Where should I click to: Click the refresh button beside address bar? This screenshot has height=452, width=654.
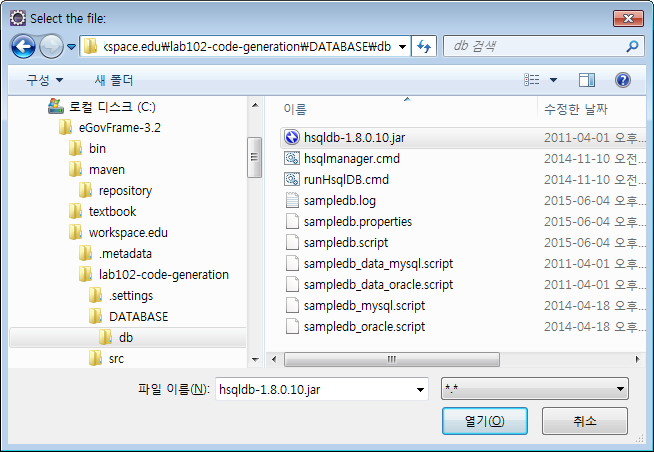pyautogui.click(x=425, y=46)
